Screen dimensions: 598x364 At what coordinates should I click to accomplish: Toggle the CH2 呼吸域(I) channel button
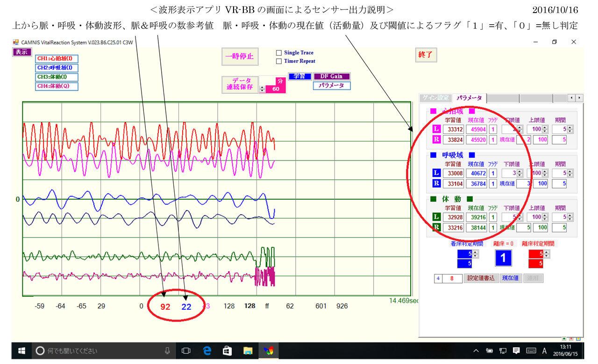coord(57,68)
